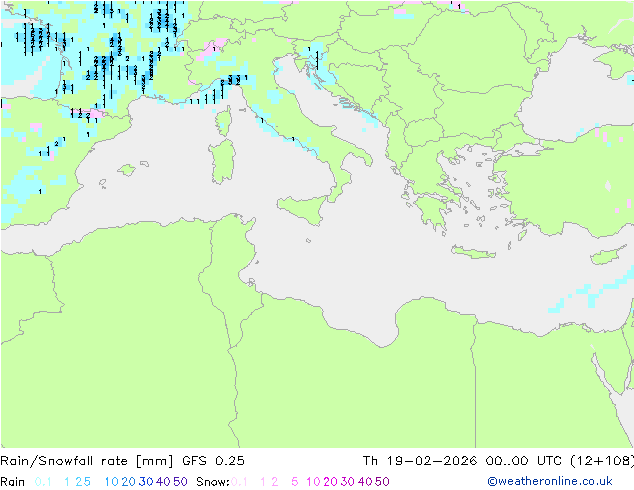
Task: Select the snow legend value 10
Action: (313, 482)
